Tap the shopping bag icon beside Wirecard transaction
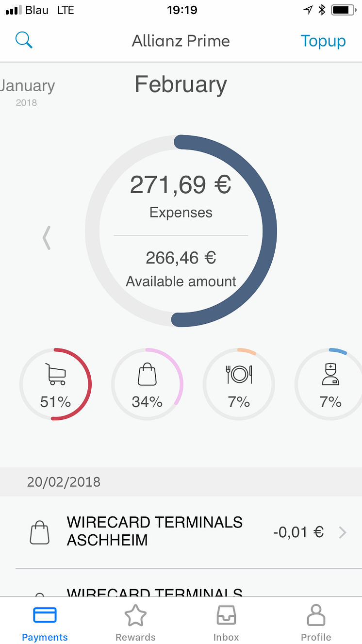 [x=40, y=532]
